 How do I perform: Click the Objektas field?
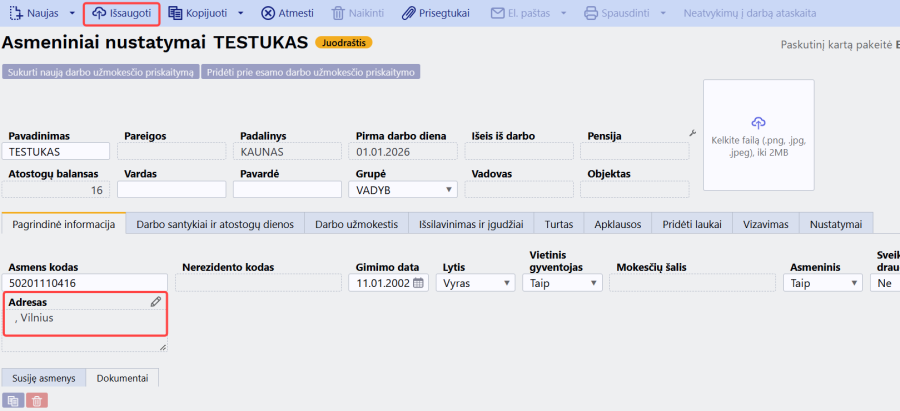click(x=634, y=189)
